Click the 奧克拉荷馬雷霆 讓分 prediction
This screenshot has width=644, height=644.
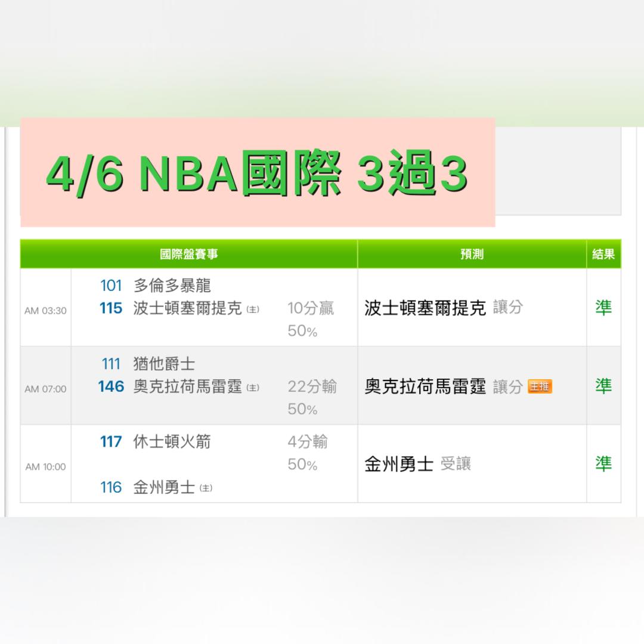[x=444, y=386]
